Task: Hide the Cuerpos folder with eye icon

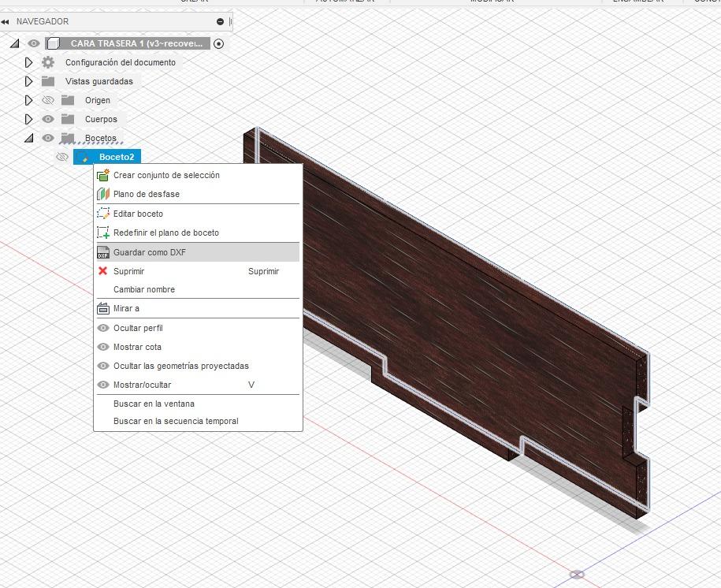Action: pyautogui.click(x=48, y=119)
